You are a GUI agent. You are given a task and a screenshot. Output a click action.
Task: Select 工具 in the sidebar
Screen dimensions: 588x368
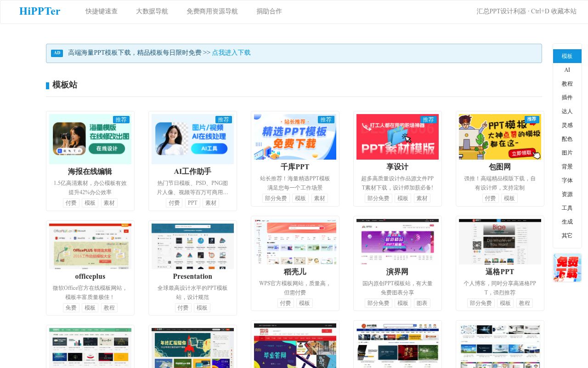[x=567, y=208]
